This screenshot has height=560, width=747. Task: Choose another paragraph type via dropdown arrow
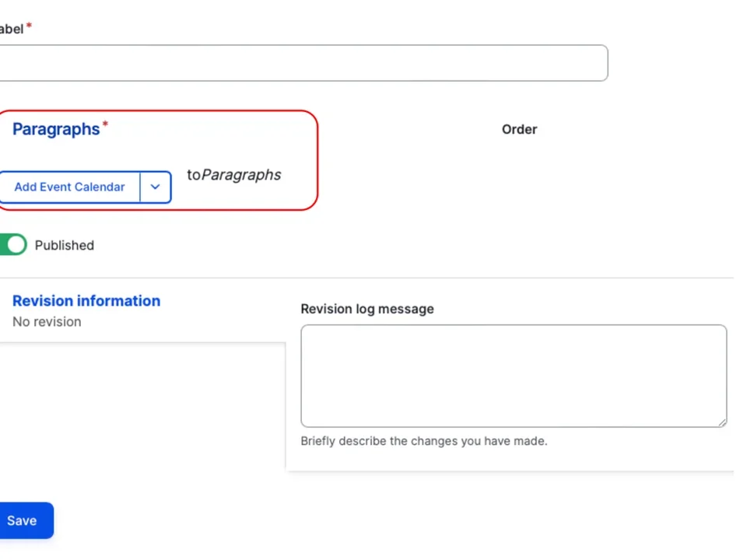click(x=155, y=187)
